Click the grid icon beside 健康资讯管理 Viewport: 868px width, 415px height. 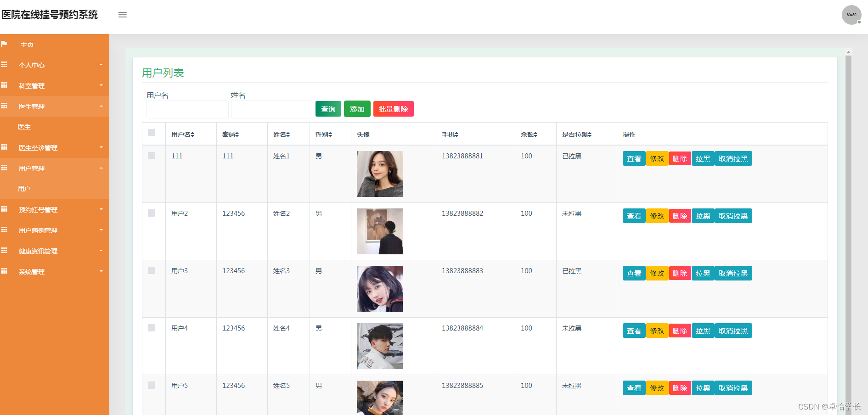pos(4,251)
